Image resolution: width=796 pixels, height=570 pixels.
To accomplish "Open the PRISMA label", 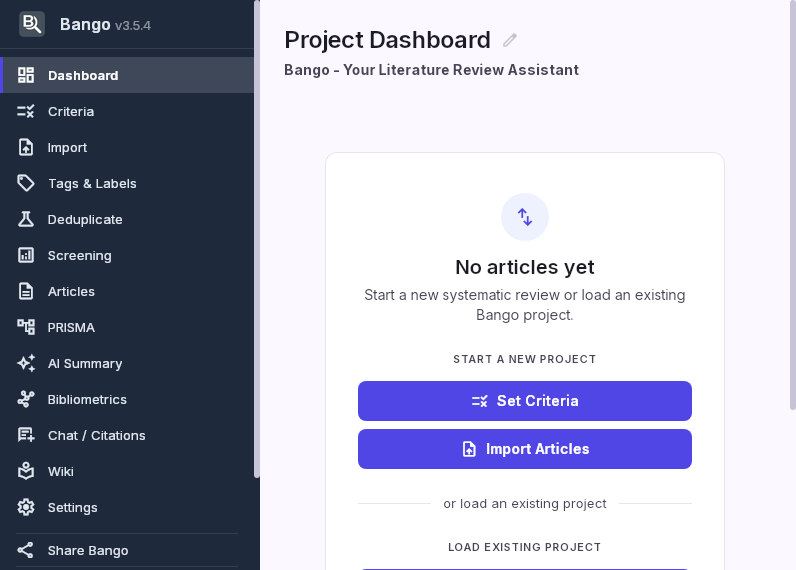I will point(71,328).
